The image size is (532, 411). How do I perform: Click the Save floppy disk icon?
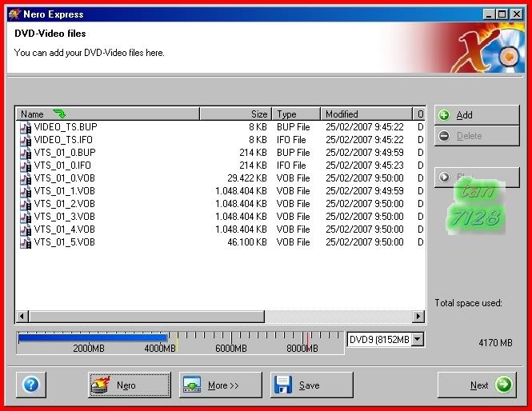pos(283,385)
